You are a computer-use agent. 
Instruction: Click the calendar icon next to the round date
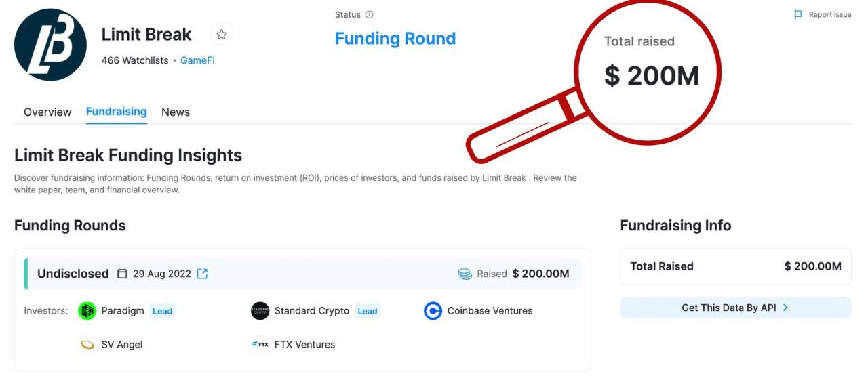(x=122, y=274)
